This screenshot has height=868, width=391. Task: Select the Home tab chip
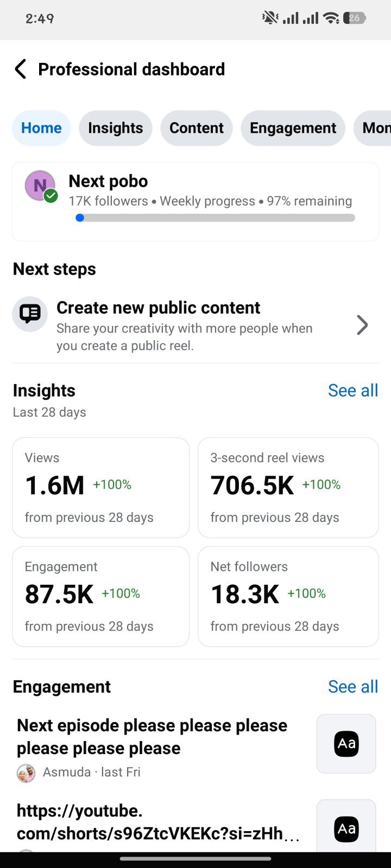coord(41,128)
